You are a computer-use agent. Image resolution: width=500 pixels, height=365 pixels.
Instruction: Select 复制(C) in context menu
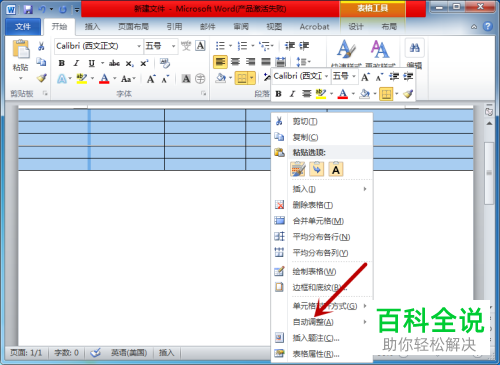coord(322,137)
